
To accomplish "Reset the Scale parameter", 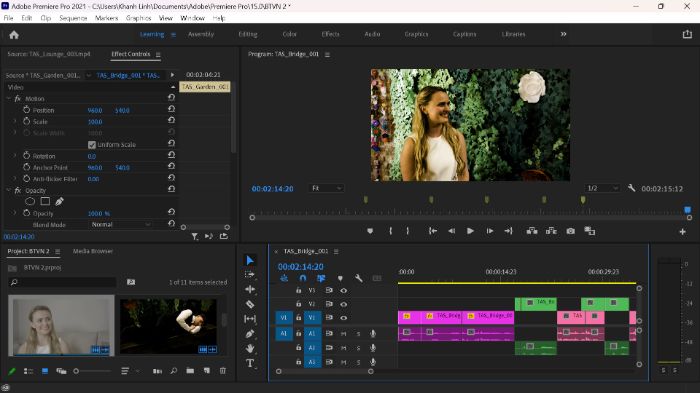I will (171, 121).
